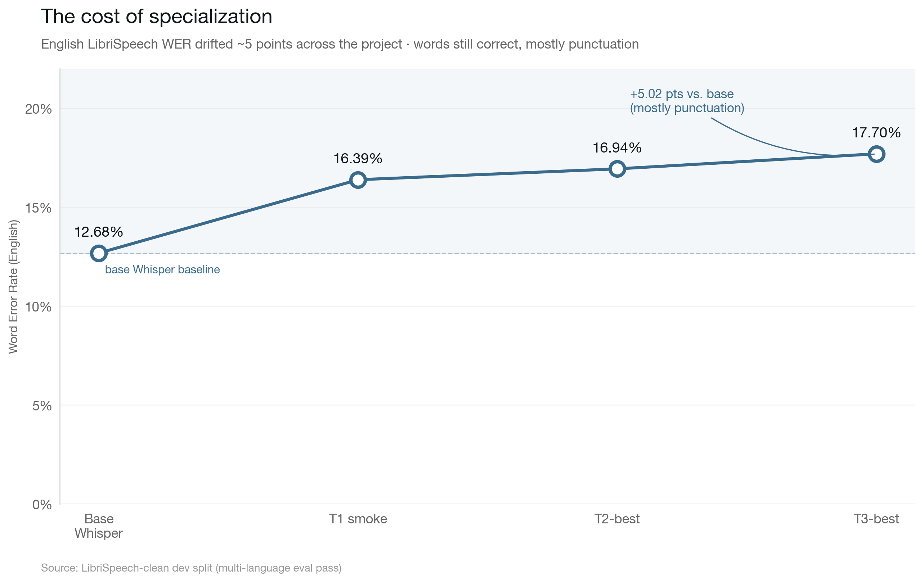Click the chart title 'The cost of specialization'
924x582 pixels.
pos(157,17)
